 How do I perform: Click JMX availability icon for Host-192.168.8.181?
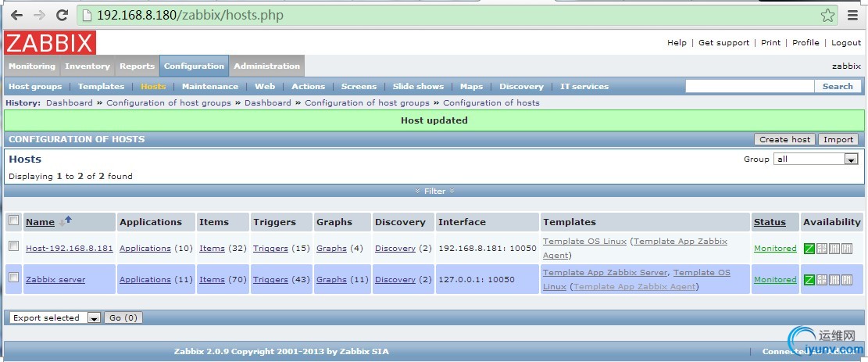(834, 249)
